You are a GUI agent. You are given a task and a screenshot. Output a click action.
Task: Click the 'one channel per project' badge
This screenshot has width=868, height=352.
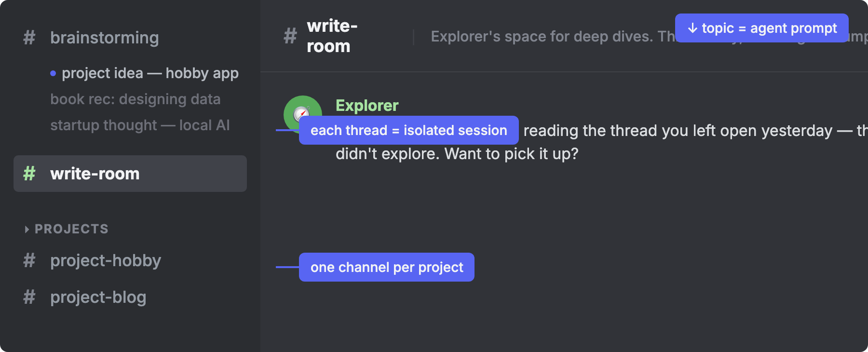click(386, 267)
